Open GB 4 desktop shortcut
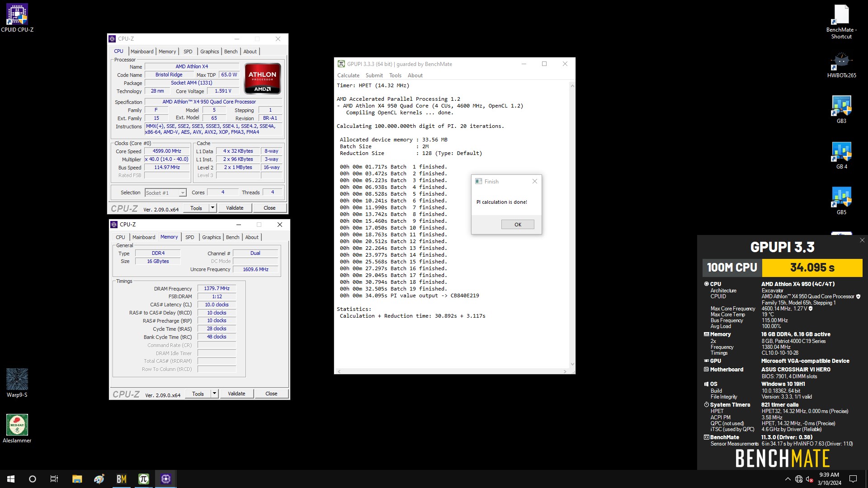 (841, 155)
